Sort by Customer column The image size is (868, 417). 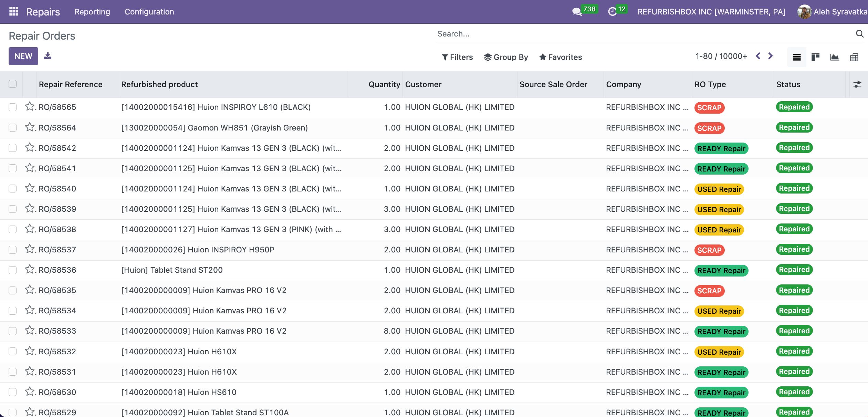coord(423,84)
